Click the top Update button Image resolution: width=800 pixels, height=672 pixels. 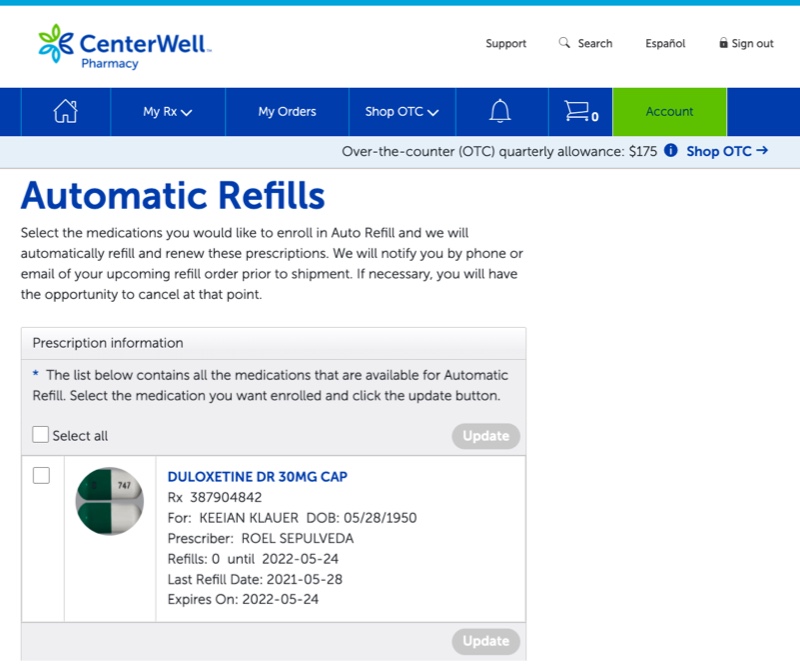point(486,436)
